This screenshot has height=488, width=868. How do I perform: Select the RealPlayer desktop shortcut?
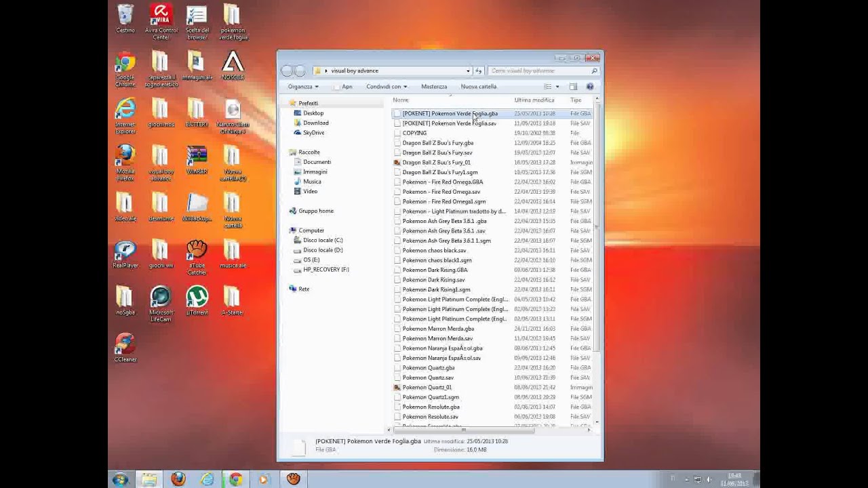tap(125, 255)
